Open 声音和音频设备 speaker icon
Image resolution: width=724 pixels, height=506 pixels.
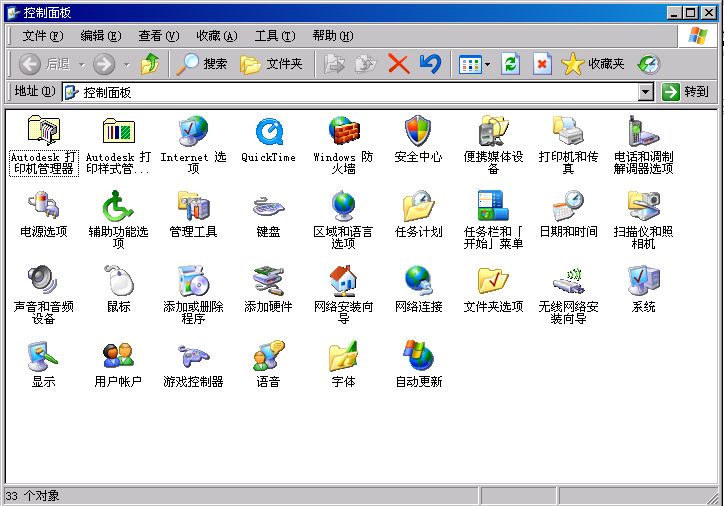tap(43, 280)
